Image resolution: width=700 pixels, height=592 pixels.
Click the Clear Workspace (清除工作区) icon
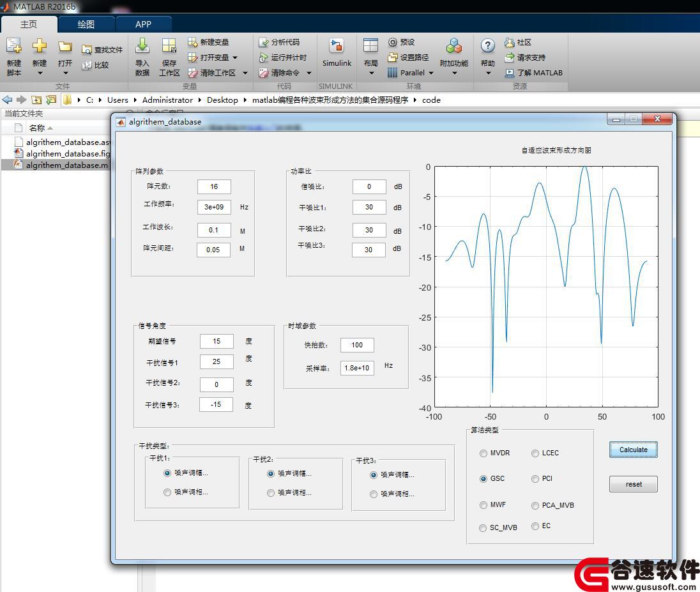pos(192,72)
